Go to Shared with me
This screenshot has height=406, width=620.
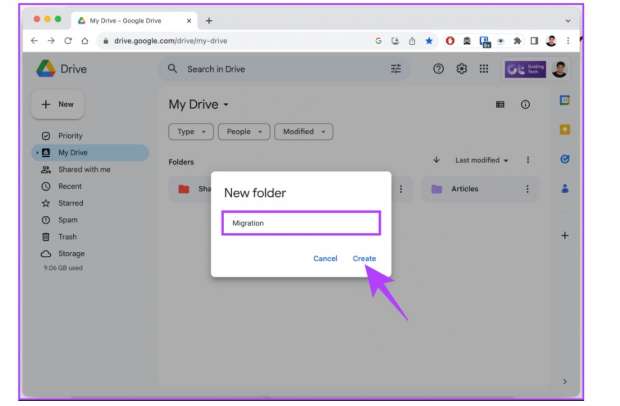(84, 170)
